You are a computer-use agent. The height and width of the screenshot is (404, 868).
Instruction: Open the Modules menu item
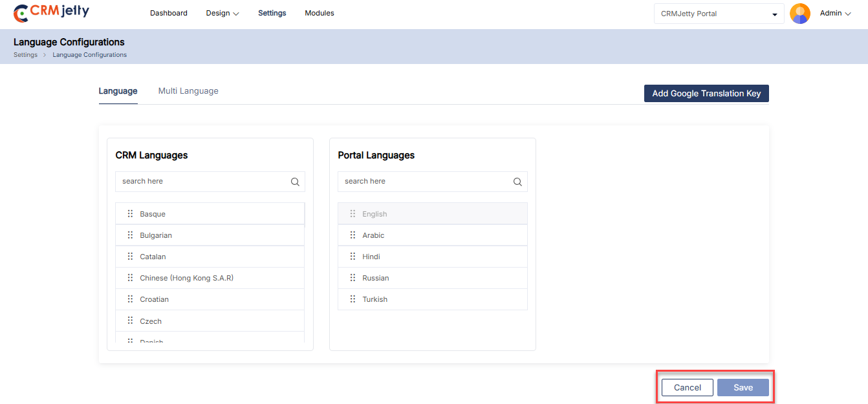(320, 13)
